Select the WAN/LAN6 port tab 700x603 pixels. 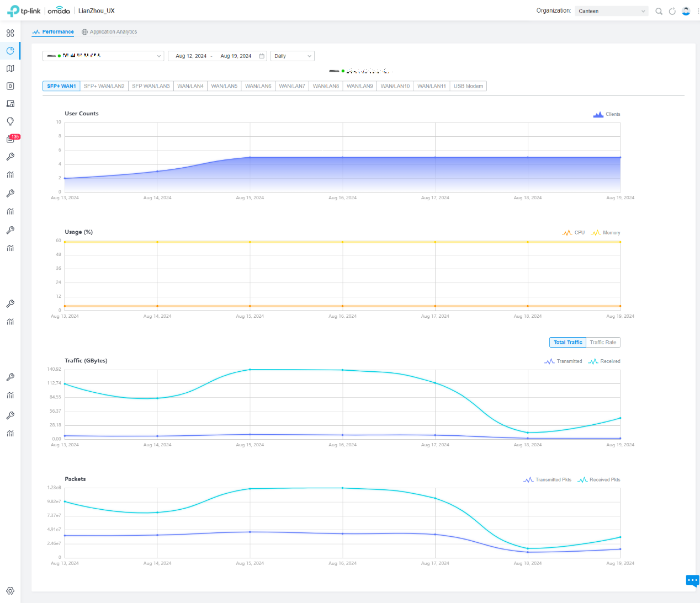coord(258,86)
